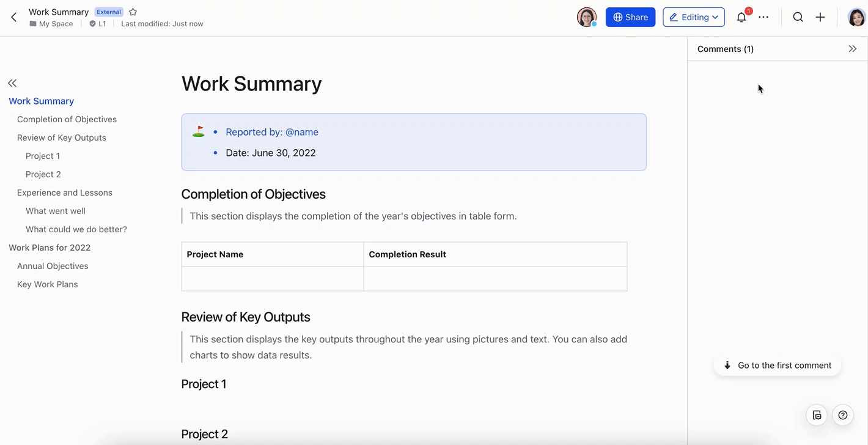Open your profile avatar in the corner
The height and width of the screenshot is (445, 868).
(856, 17)
